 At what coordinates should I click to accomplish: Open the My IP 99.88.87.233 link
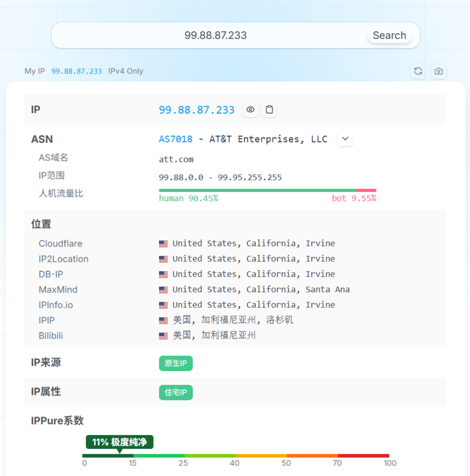click(77, 71)
